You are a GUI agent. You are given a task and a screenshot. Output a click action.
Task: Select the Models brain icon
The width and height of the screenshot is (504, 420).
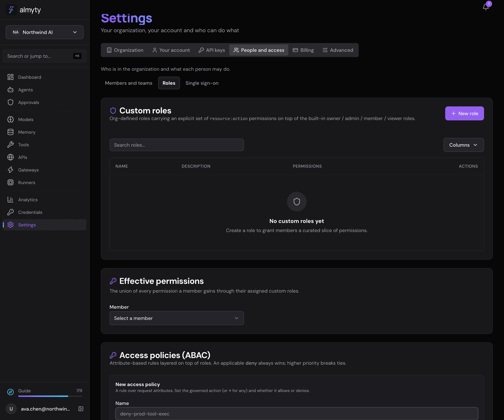10,120
